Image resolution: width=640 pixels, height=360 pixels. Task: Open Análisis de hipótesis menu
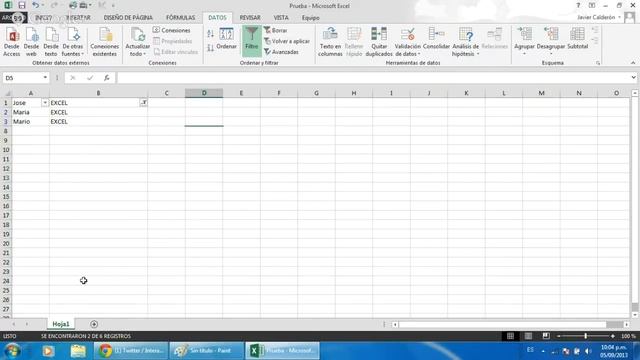[x=465, y=42]
